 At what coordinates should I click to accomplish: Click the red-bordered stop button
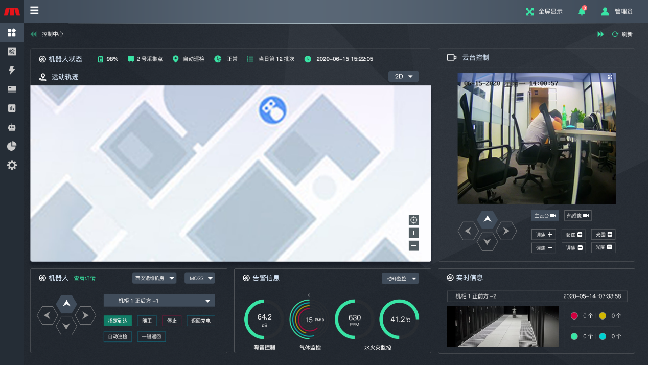coord(171,321)
